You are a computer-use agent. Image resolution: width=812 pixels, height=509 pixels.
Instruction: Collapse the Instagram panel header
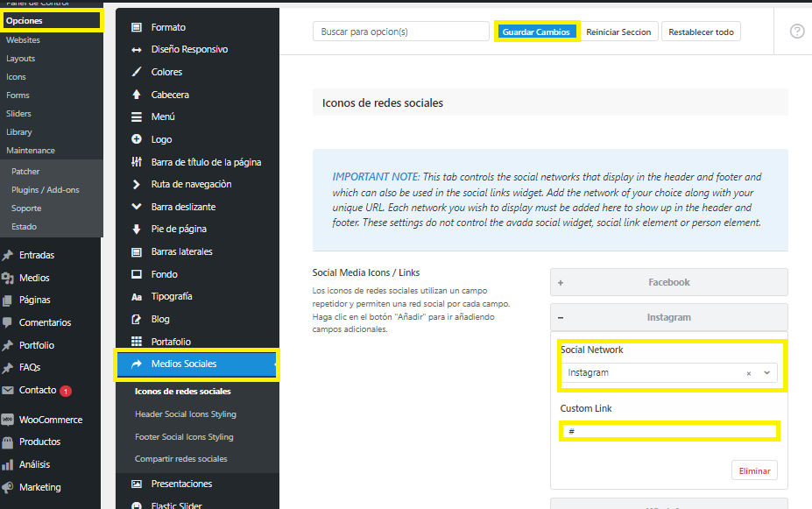click(668, 317)
